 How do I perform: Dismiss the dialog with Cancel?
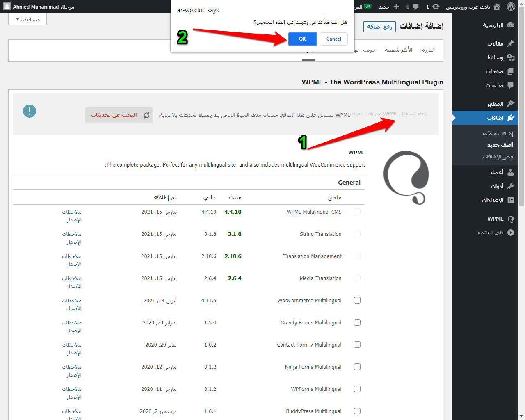pos(334,39)
